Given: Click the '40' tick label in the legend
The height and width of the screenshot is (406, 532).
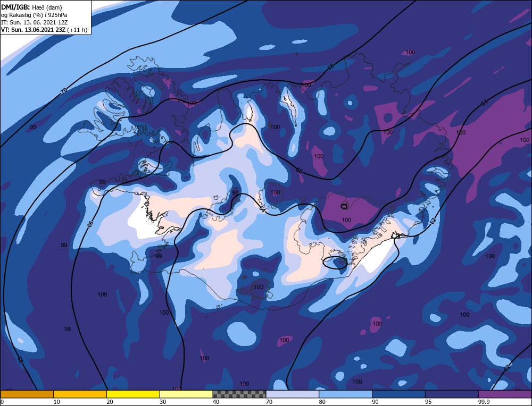Looking at the screenshot, I should (216, 402).
